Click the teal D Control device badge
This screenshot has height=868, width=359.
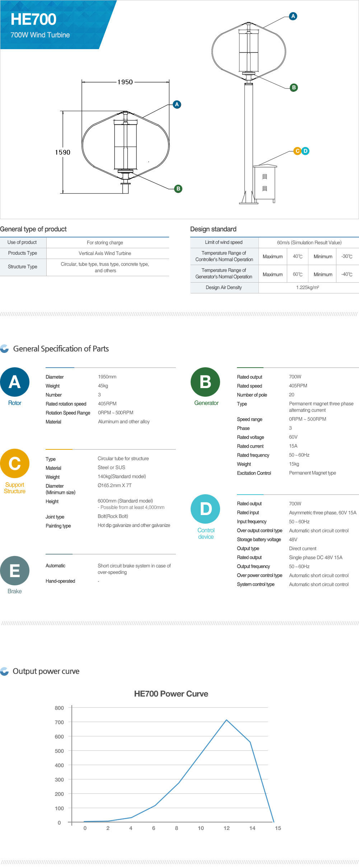205,509
